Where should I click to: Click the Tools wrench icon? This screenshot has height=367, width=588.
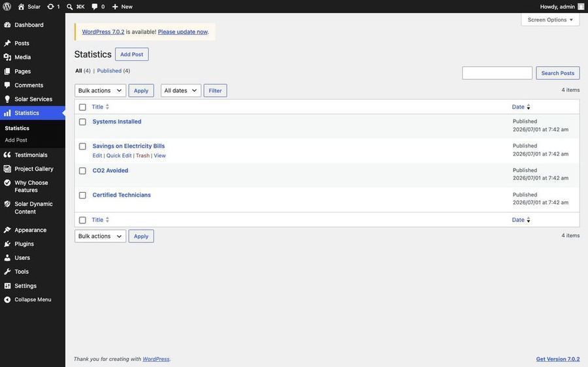[7, 272]
